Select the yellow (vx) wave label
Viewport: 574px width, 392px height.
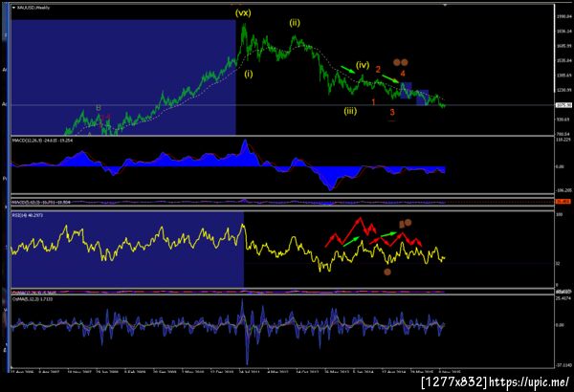[x=243, y=13]
